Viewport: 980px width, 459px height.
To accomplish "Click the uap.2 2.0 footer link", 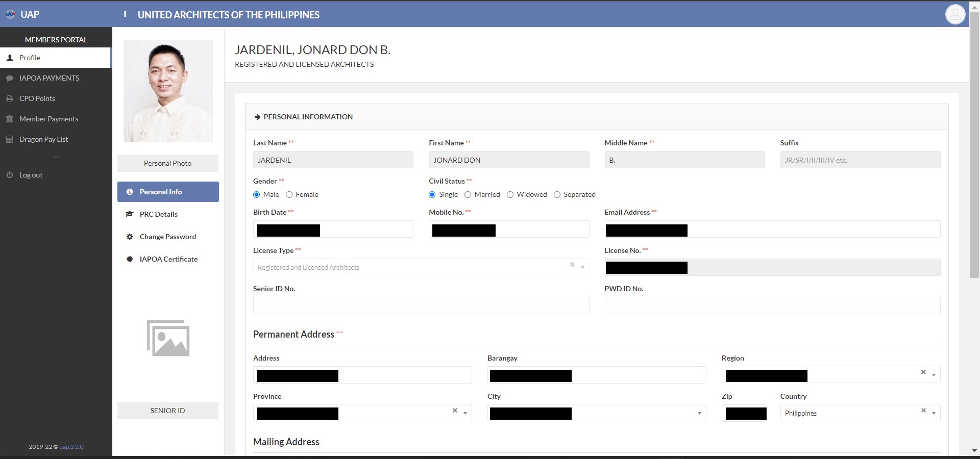I will (x=71, y=447).
